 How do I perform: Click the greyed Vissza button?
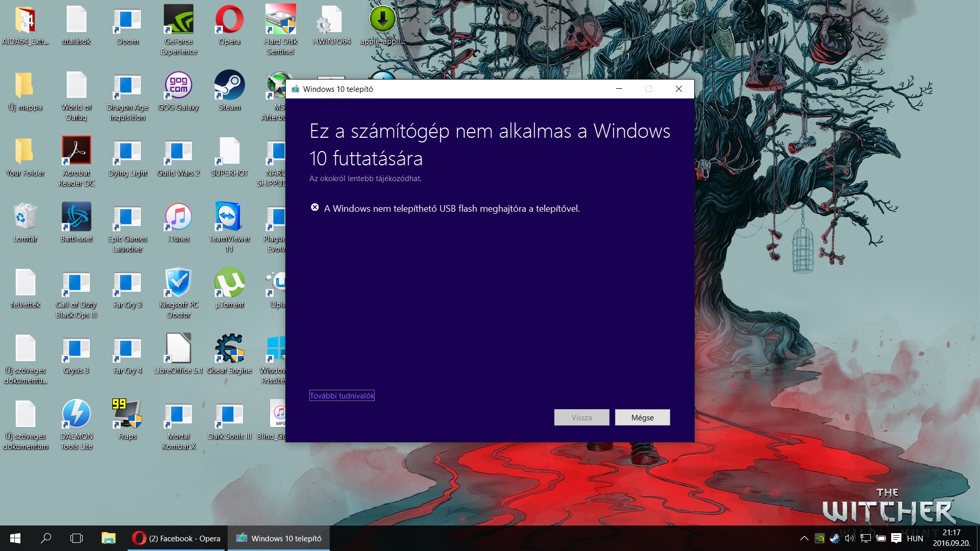[581, 417]
